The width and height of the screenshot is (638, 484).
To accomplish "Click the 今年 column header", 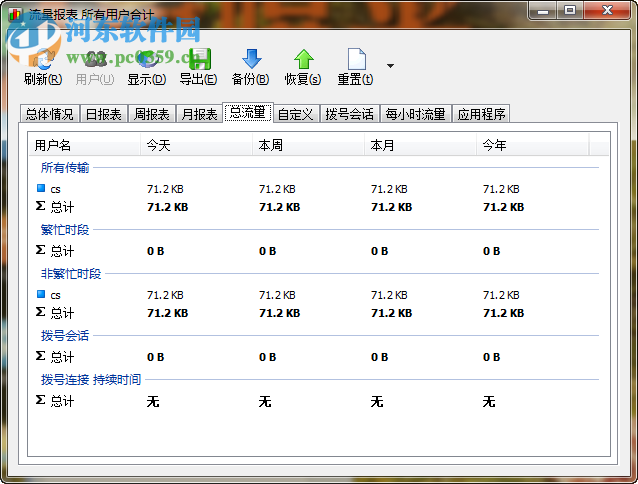I will coord(532,145).
